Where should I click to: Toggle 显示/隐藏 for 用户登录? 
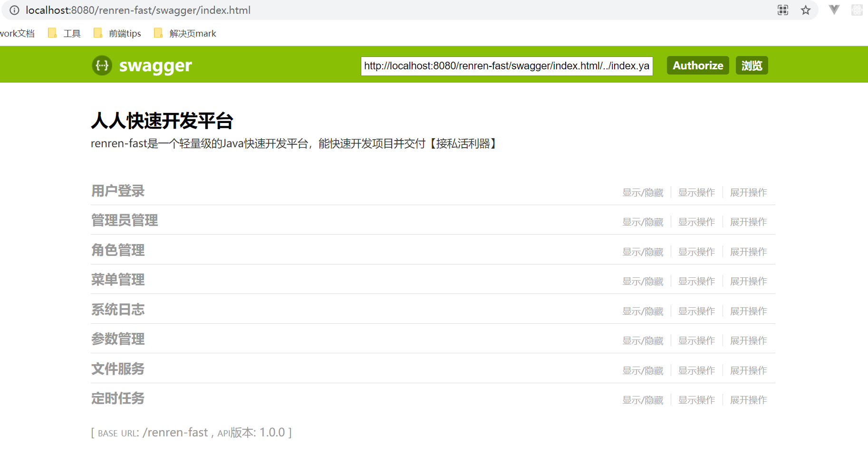pyautogui.click(x=643, y=192)
